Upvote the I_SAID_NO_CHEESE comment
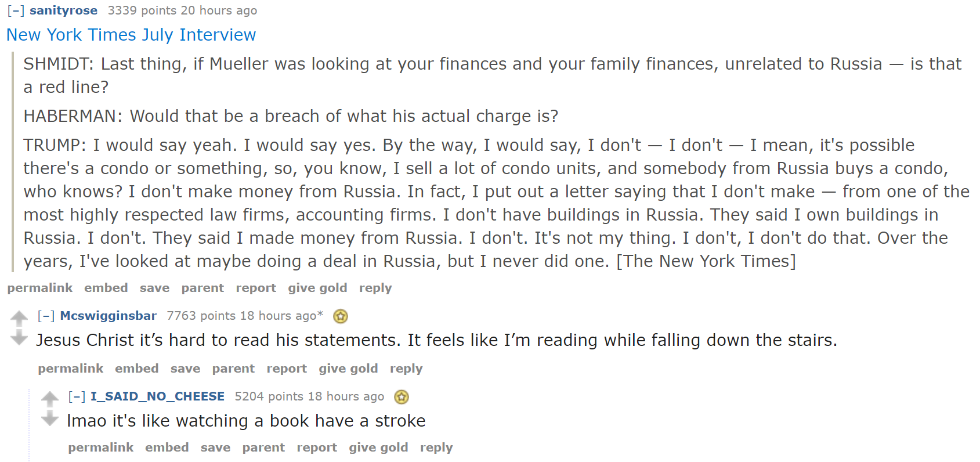The height and width of the screenshot is (462, 980). 50,398
